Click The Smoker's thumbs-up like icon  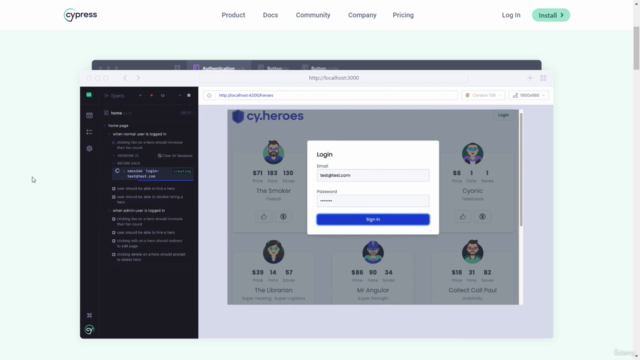tap(264, 217)
